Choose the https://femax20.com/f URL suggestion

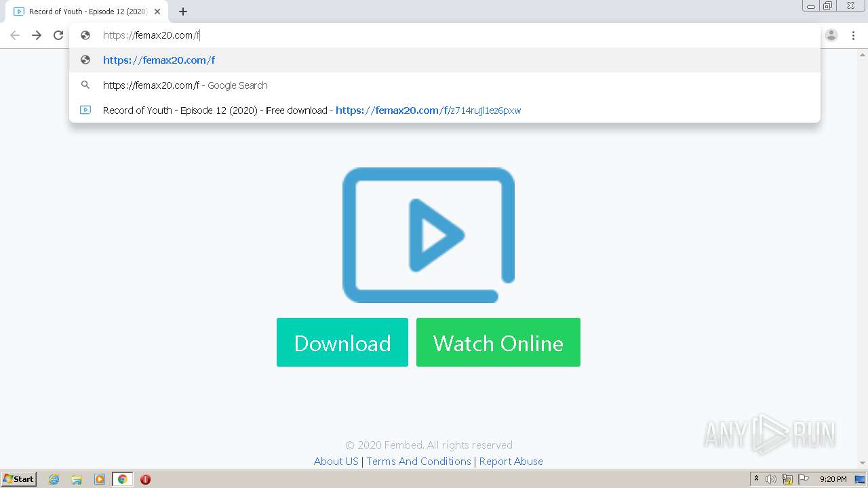(x=445, y=60)
